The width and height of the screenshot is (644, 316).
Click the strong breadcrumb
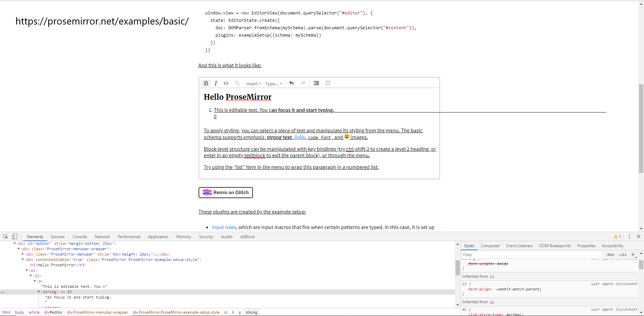(x=251, y=312)
